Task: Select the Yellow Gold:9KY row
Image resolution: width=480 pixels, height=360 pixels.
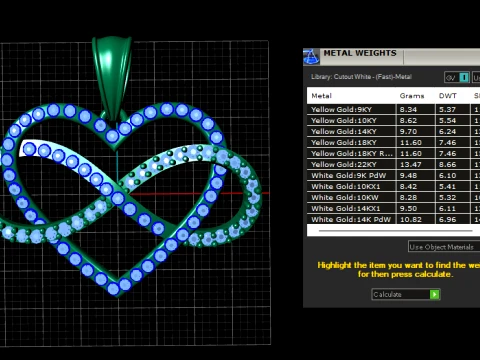Action: click(x=393, y=109)
